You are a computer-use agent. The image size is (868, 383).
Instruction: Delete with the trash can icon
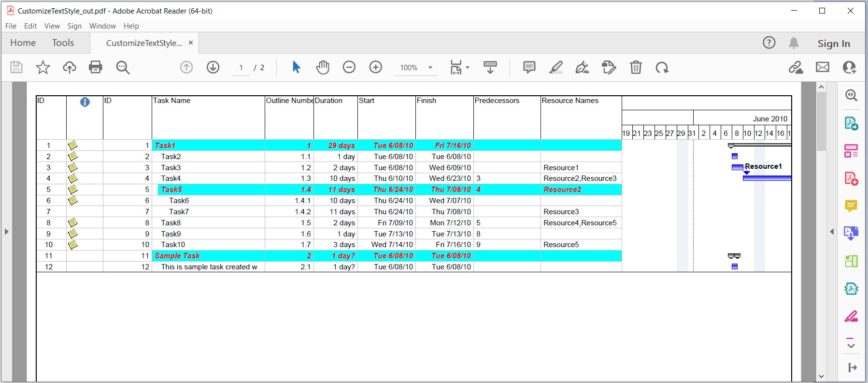636,67
